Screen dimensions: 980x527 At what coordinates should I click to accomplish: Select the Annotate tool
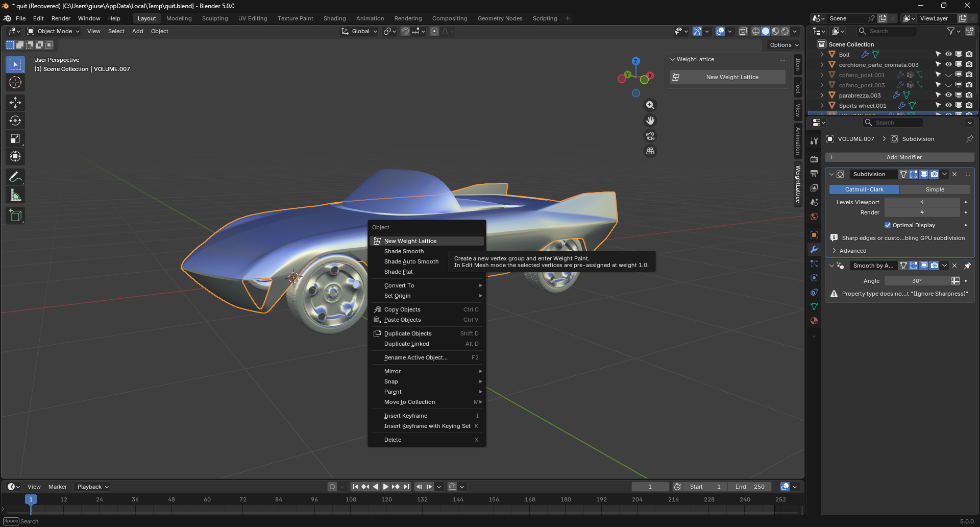point(15,177)
